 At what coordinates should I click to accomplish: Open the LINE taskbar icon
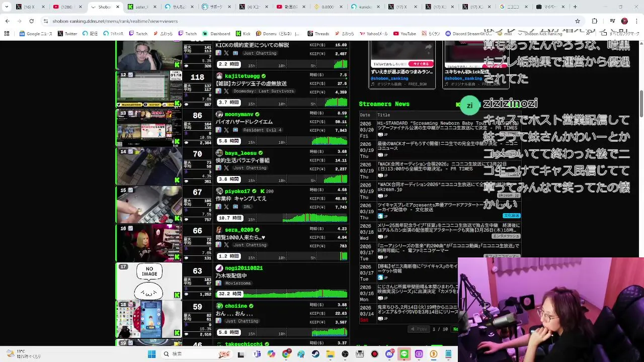click(404, 354)
